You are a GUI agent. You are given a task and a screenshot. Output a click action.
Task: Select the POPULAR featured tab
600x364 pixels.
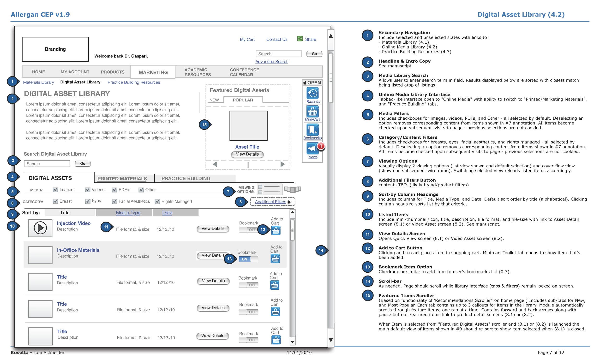coord(243,100)
